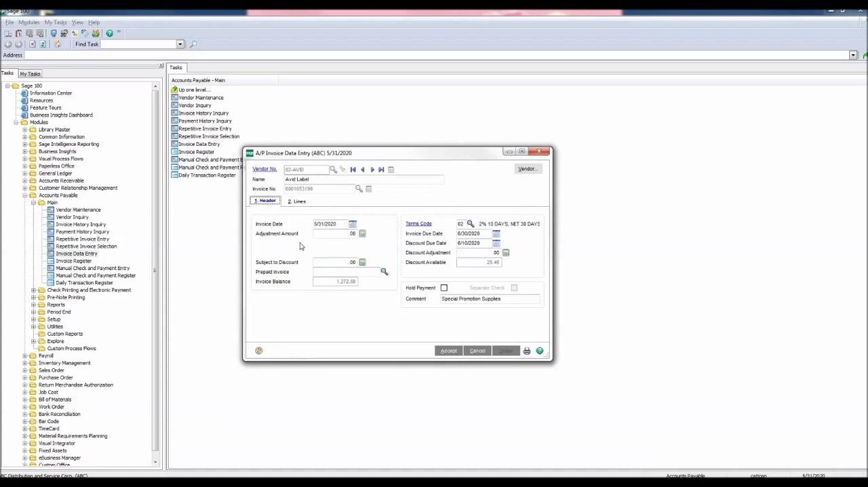Image resolution: width=868 pixels, height=487 pixels.
Task: Click the Vendor No. link label
Action: pyautogui.click(x=264, y=169)
